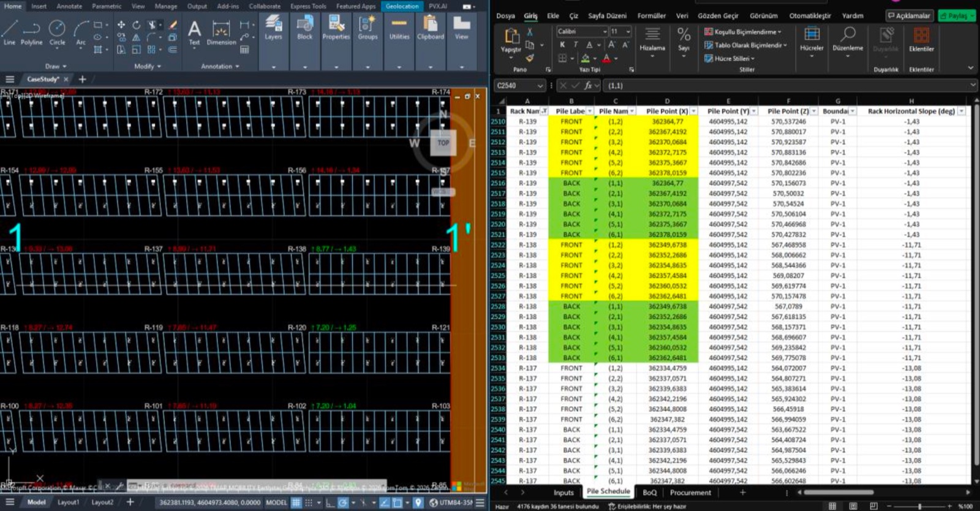Expand the Draw panel dropdown
The width and height of the screenshot is (980, 511).
pyautogui.click(x=56, y=66)
